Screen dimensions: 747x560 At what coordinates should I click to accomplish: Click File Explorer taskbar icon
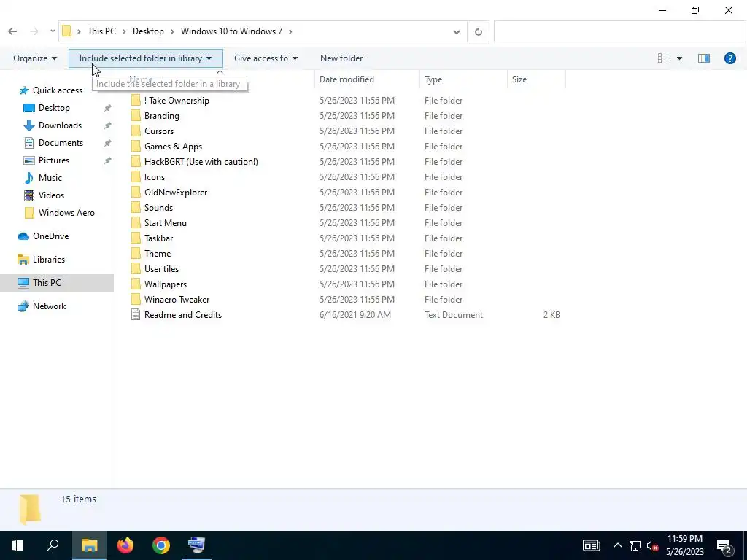pos(89,545)
